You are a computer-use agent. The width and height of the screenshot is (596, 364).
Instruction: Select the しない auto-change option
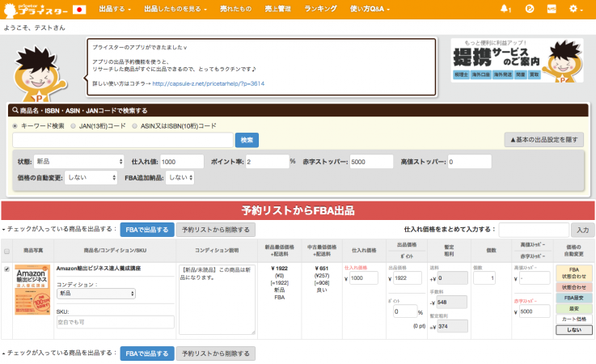574,330
